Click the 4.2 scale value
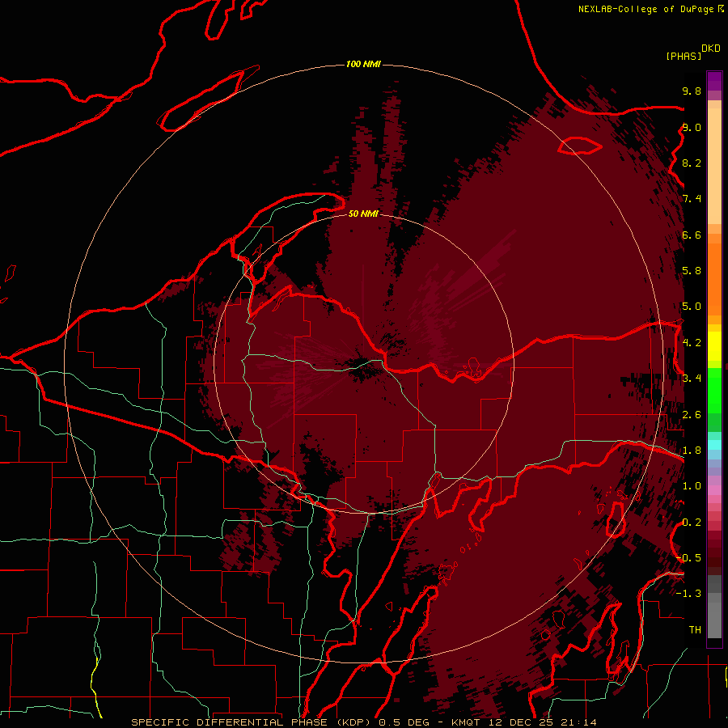728x728 pixels. [692, 343]
